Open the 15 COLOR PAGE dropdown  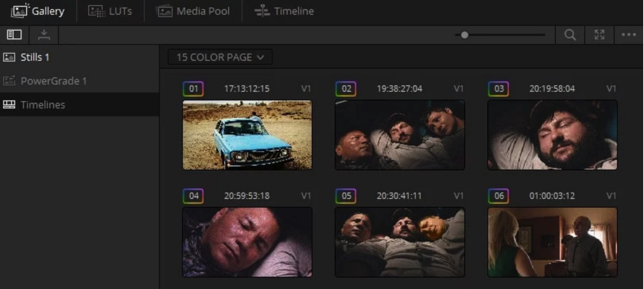tap(220, 57)
